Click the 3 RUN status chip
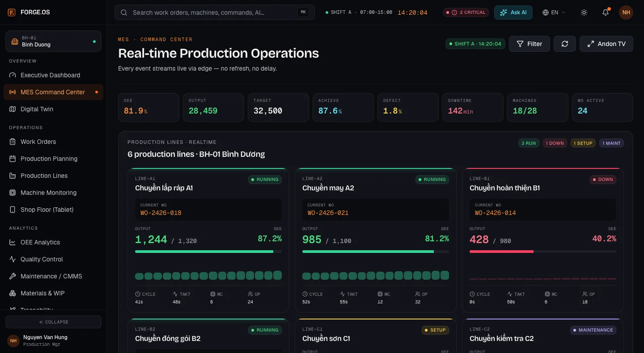 coord(528,143)
